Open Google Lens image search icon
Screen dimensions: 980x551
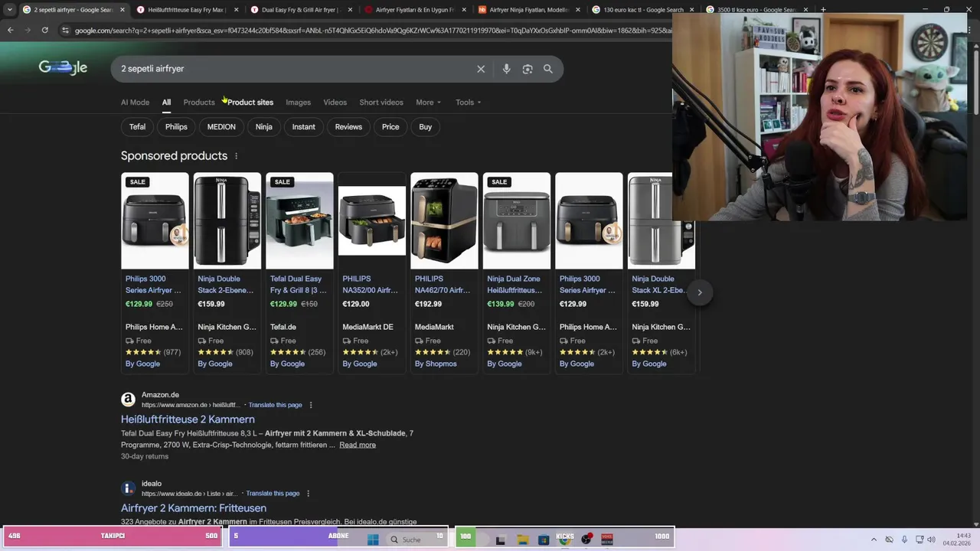coord(528,69)
